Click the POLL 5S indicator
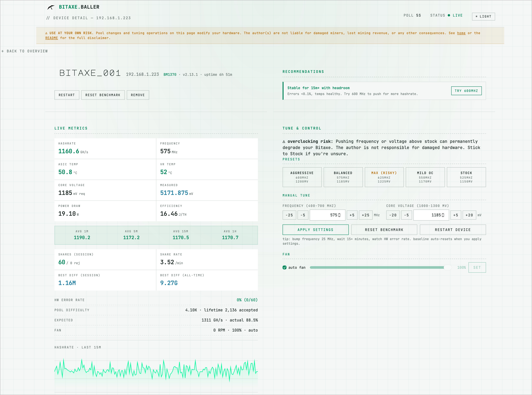The width and height of the screenshot is (532, 395). tap(412, 15)
